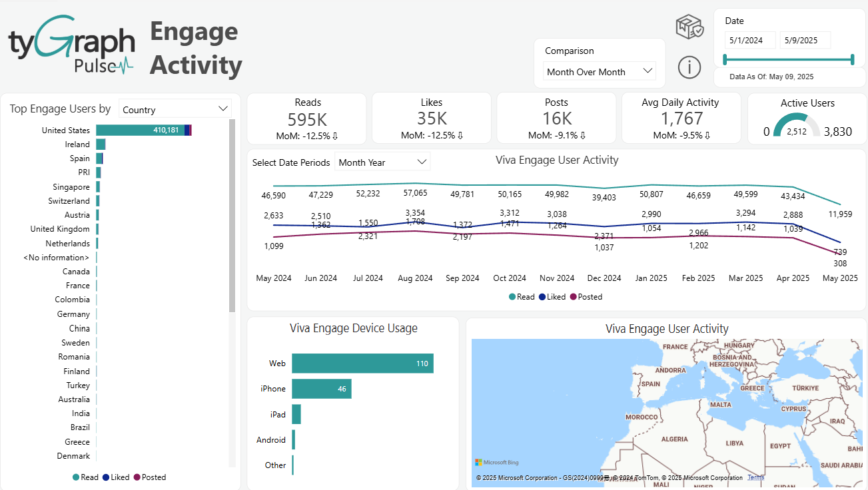Viewport: 868px width, 490px height.
Task: Click the package security icon near the top right
Action: pos(689,27)
